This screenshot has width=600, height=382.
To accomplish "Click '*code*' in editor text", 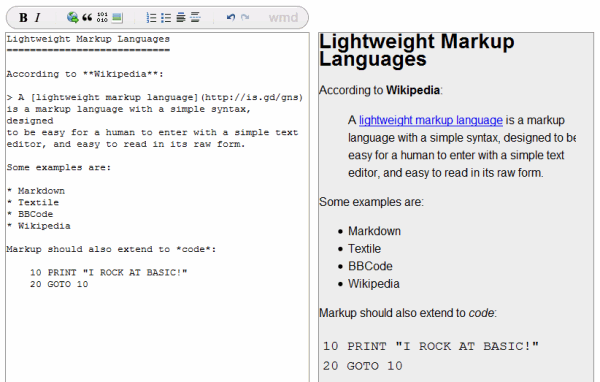I will 194,249.
